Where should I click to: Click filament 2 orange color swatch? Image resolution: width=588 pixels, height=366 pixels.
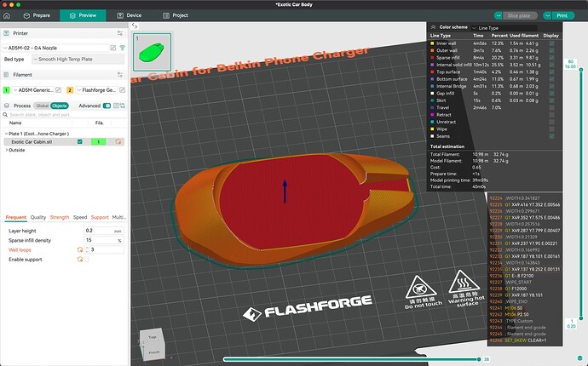pos(70,90)
